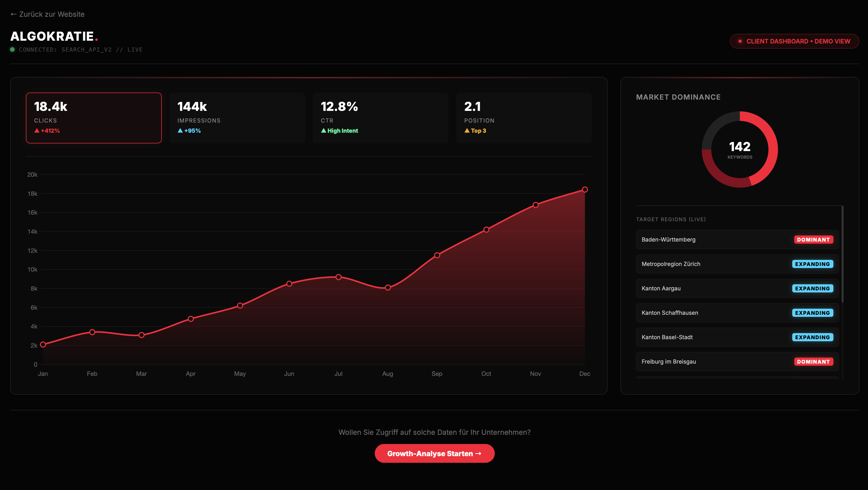Click the red dot in Client Dashboard badge
Viewport: 868px width, 490px height.
coord(740,41)
